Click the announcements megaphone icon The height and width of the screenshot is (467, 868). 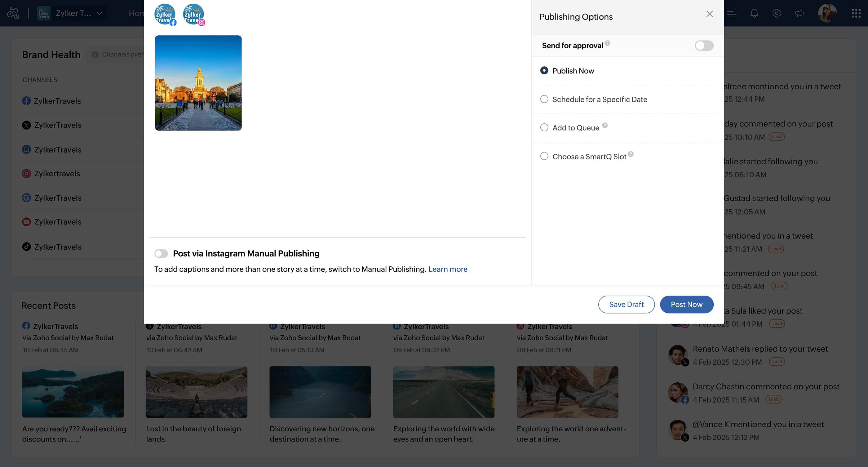coord(799,13)
